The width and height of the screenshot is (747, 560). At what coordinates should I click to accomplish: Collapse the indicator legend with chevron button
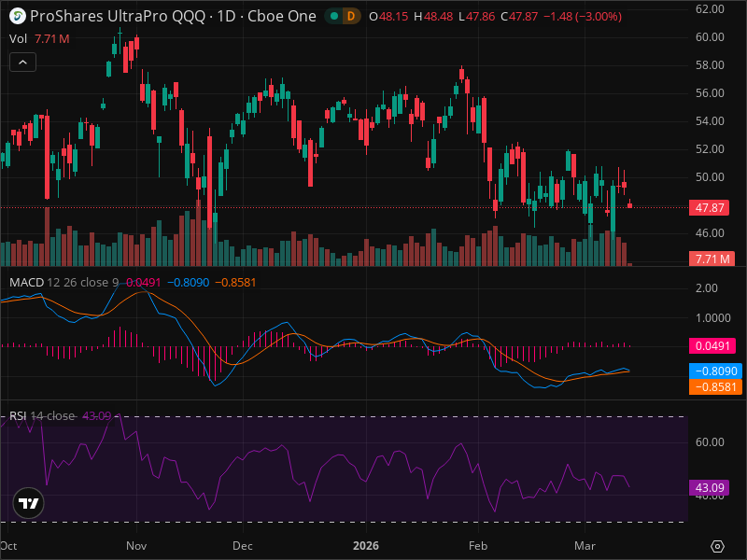pos(22,63)
